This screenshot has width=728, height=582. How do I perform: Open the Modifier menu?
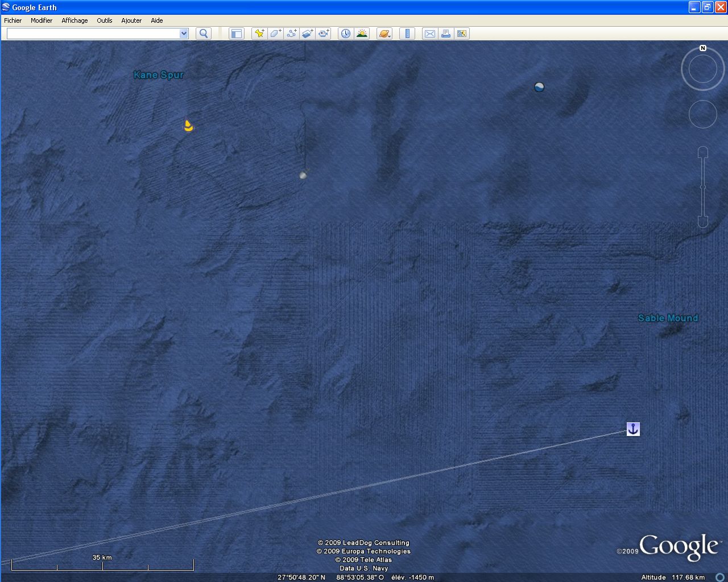click(x=42, y=20)
